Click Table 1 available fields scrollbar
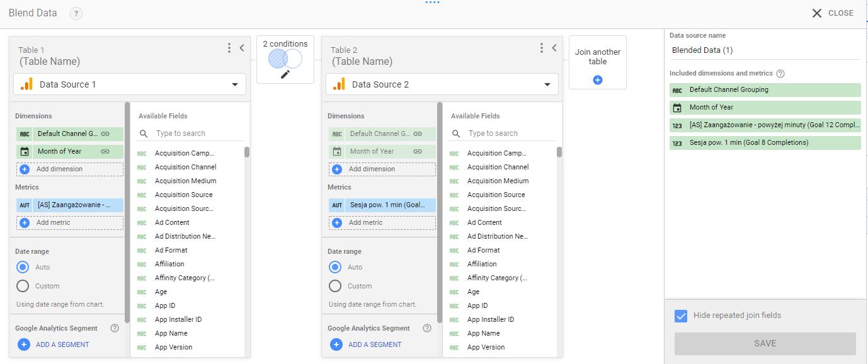This screenshot has width=868, height=364. coord(247,152)
